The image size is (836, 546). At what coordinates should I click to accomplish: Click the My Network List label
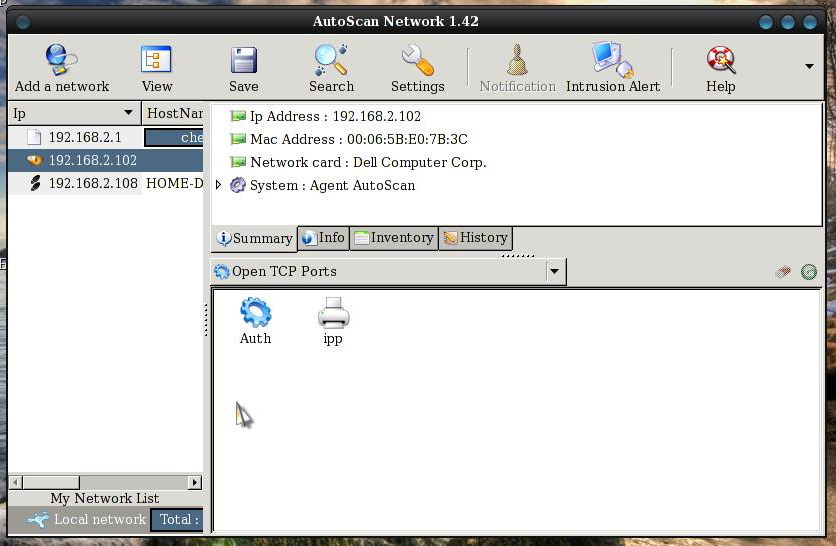tap(104, 498)
